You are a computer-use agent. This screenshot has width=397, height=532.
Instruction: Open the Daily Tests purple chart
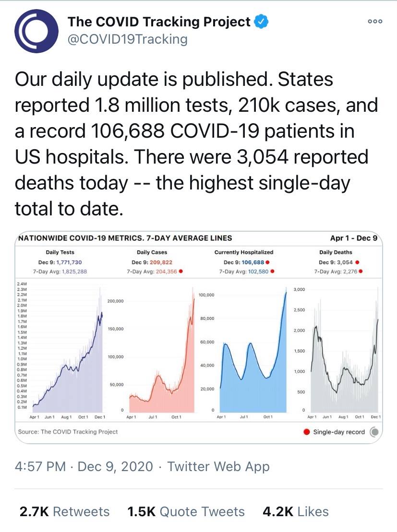coord(67,350)
